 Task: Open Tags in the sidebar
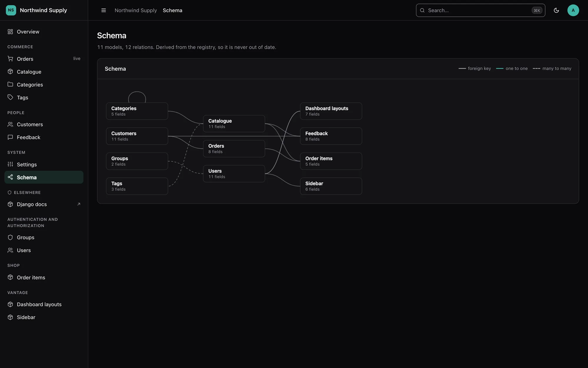44,97
